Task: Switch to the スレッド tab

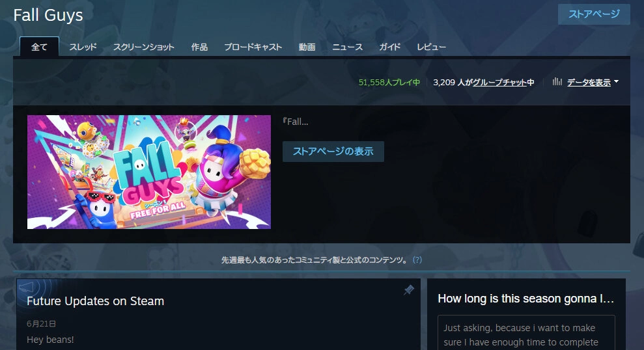Action: 83,47
